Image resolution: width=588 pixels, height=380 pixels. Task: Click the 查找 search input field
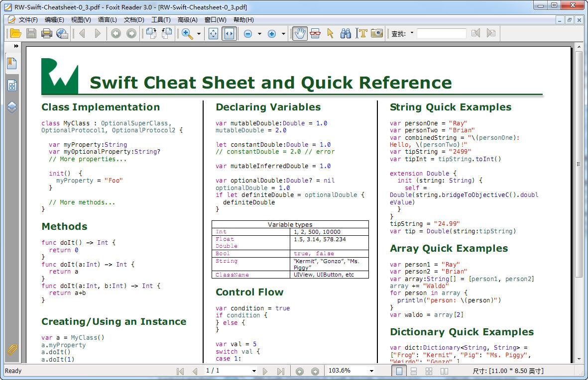441,33
